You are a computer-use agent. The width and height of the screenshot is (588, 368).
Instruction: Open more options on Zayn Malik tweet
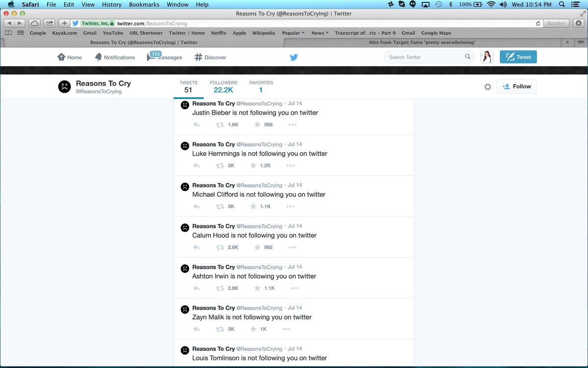click(x=286, y=329)
